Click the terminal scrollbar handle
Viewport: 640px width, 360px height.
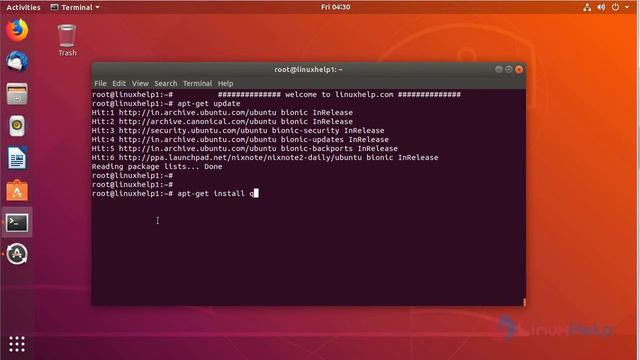pyautogui.click(x=524, y=302)
